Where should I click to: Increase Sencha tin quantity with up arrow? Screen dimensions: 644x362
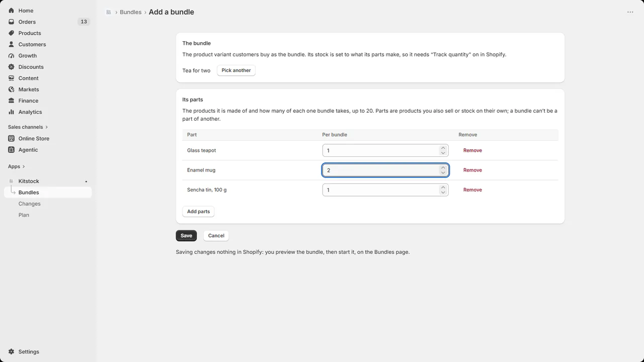pyautogui.click(x=443, y=187)
